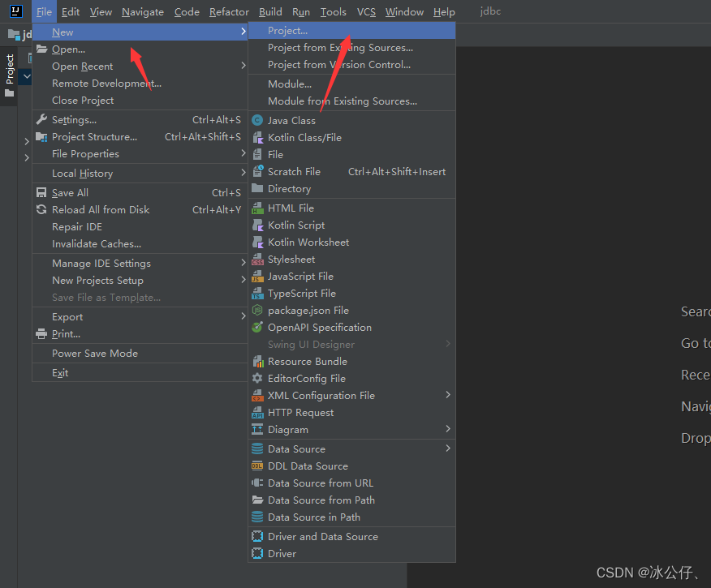Image resolution: width=711 pixels, height=588 pixels.
Task: Click the DDL Data Source icon
Action: 257,466
